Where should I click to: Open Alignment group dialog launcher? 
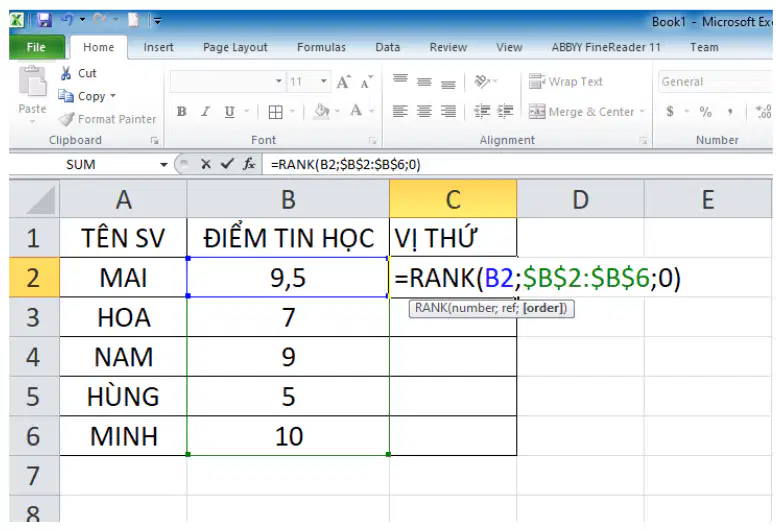tap(643, 141)
